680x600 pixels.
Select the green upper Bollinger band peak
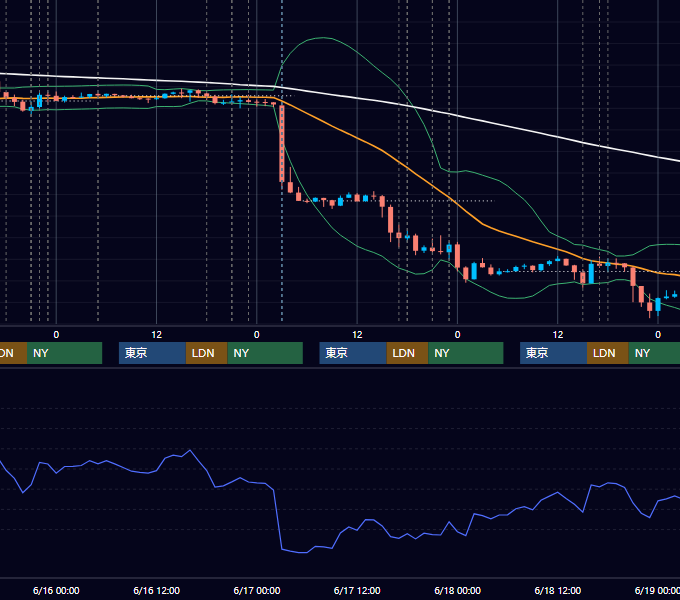click(x=323, y=39)
